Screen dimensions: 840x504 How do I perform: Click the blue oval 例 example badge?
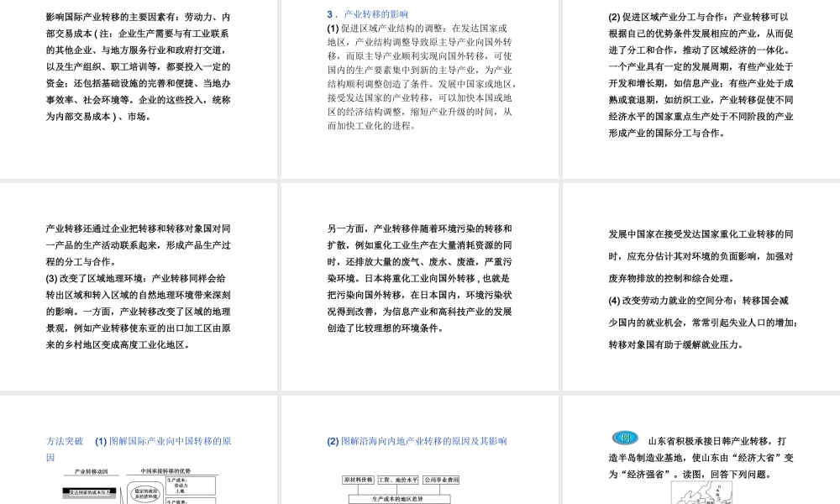[x=625, y=438]
